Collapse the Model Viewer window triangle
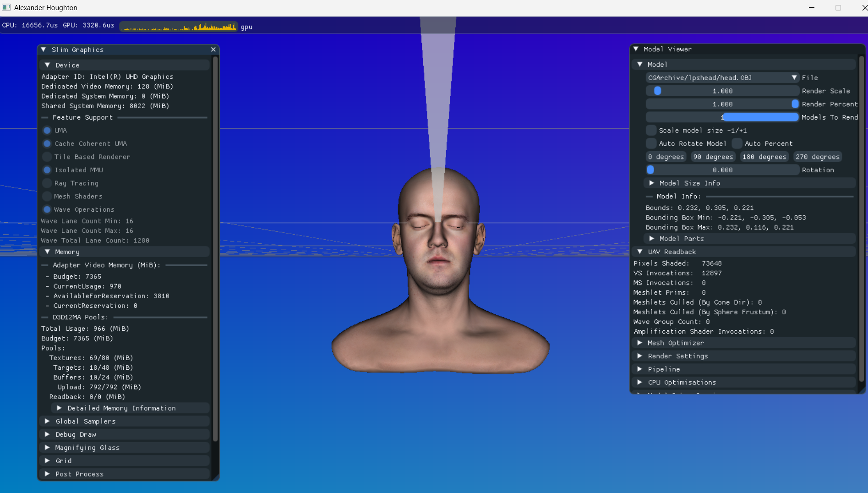Image resolution: width=868 pixels, height=493 pixels. click(x=636, y=49)
